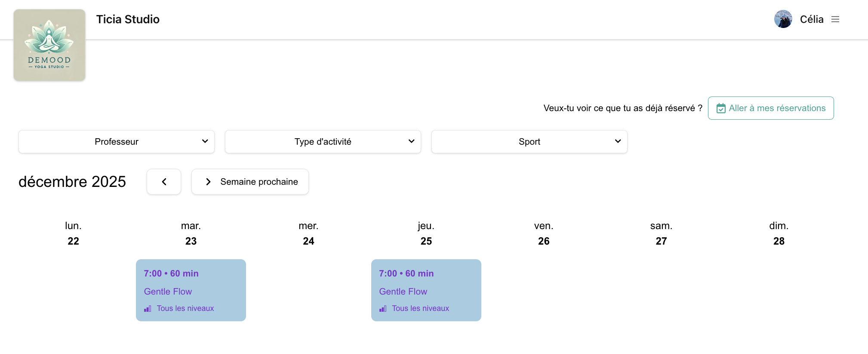Open the Type d'activité dropdown

tap(323, 142)
